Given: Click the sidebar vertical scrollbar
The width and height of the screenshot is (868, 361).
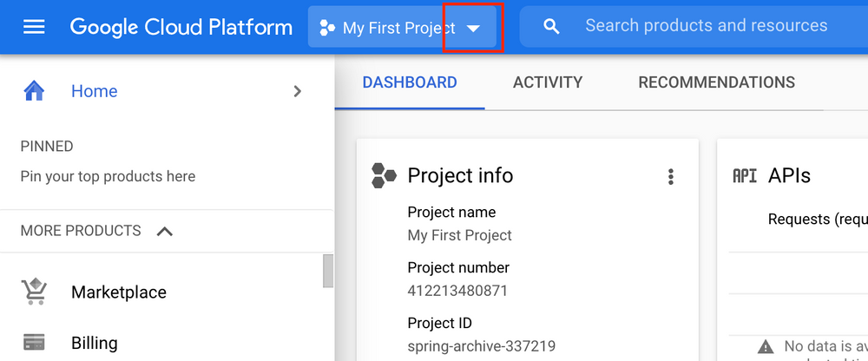Looking at the screenshot, I should pyautogui.click(x=328, y=271).
